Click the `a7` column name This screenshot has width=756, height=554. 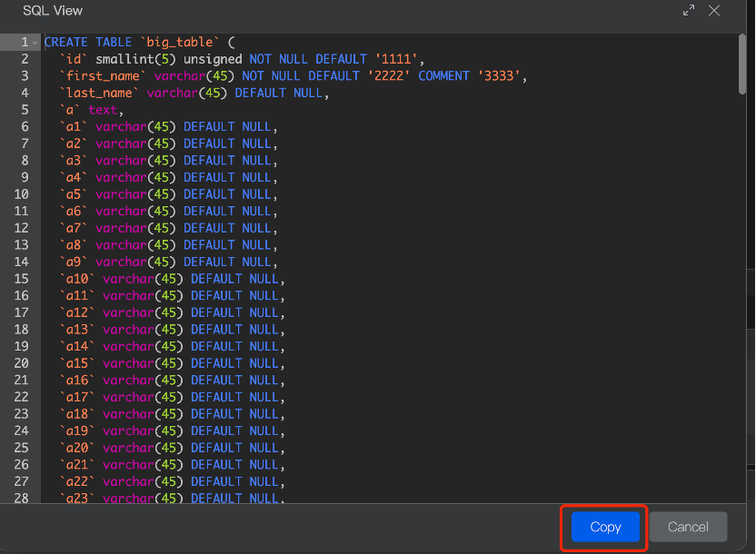tap(74, 228)
